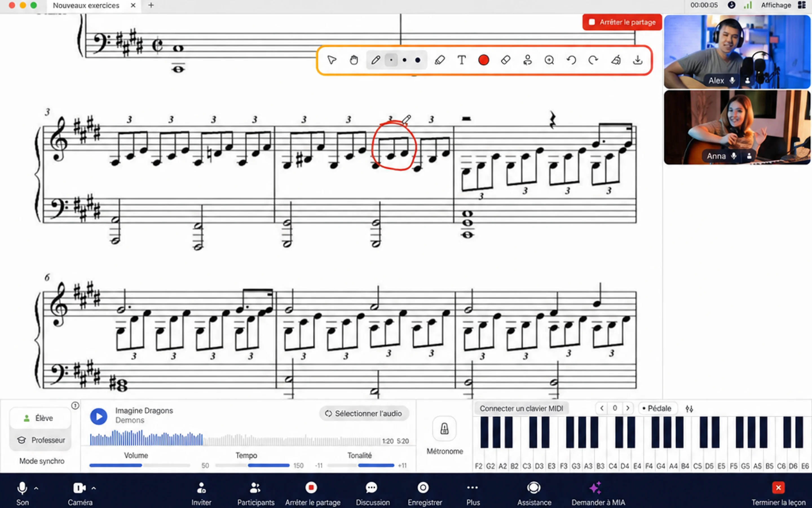
Task: Select the hand pan tool
Action: pyautogui.click(x=354, y=60)
